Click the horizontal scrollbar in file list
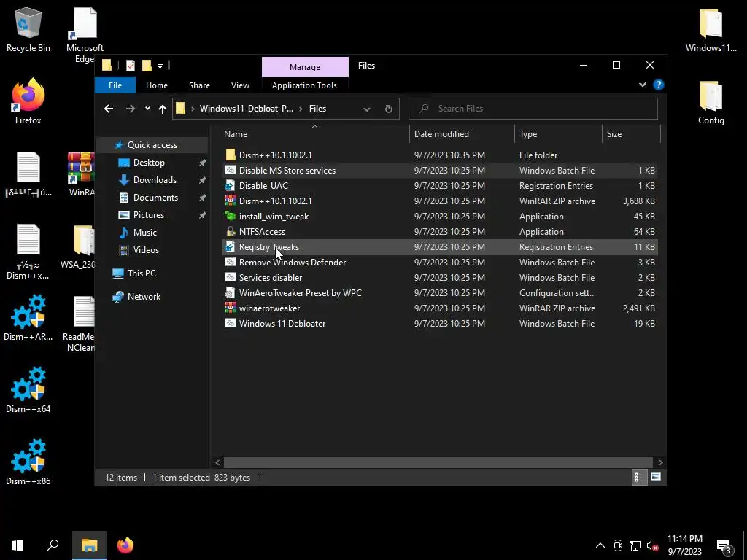This screenshot has height=560, width=747. click(438, 462)
